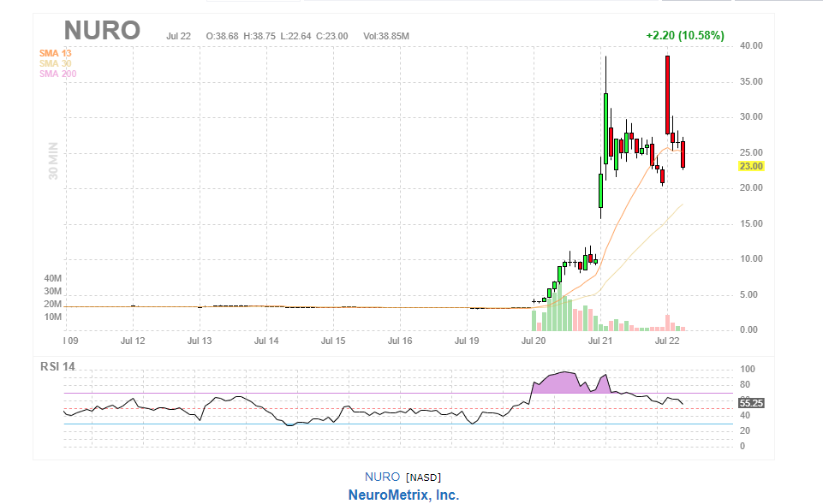This screenshot has width=823, height=504.
Task: Click the tall red candle near 38
Action: point(667,94)
